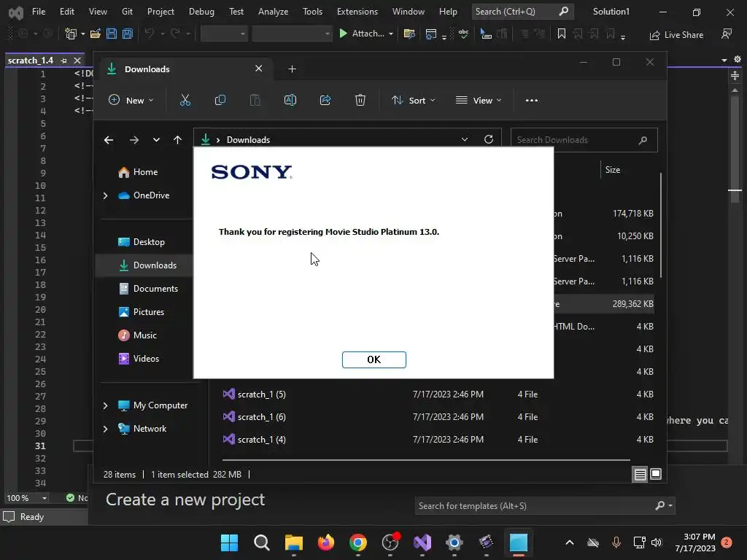Click the Forward arrow in File Explorer
Image resolution: width=747 pixels, height=560 pixels.
click(134, 140)
